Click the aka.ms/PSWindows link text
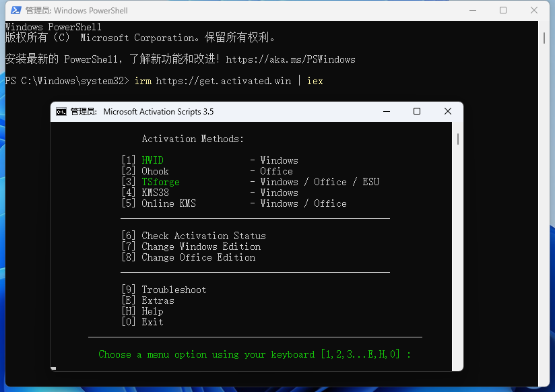 (x=290, y=59)
